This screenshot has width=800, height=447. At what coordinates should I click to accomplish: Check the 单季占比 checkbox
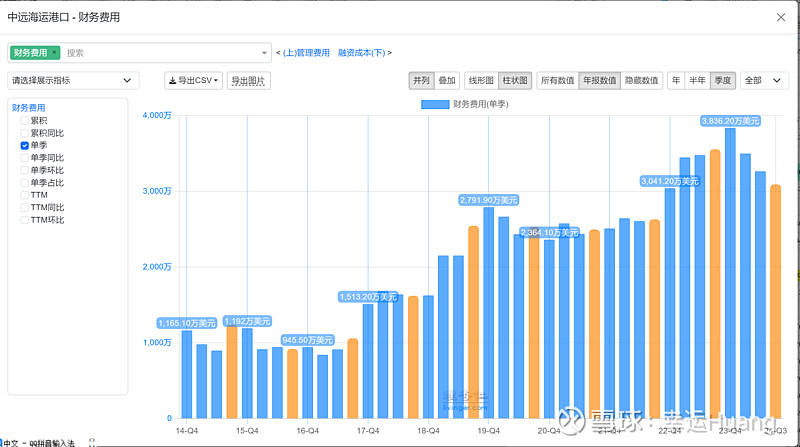tap(24, 183)
